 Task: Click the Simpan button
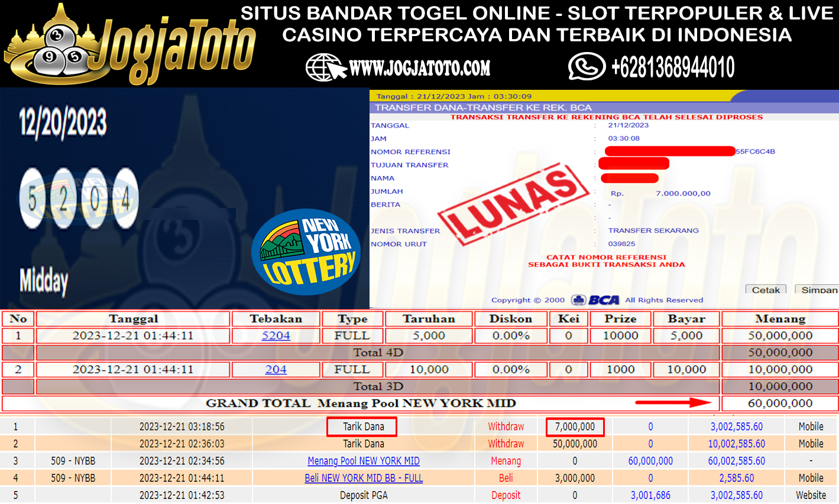(x=817, y=290)
